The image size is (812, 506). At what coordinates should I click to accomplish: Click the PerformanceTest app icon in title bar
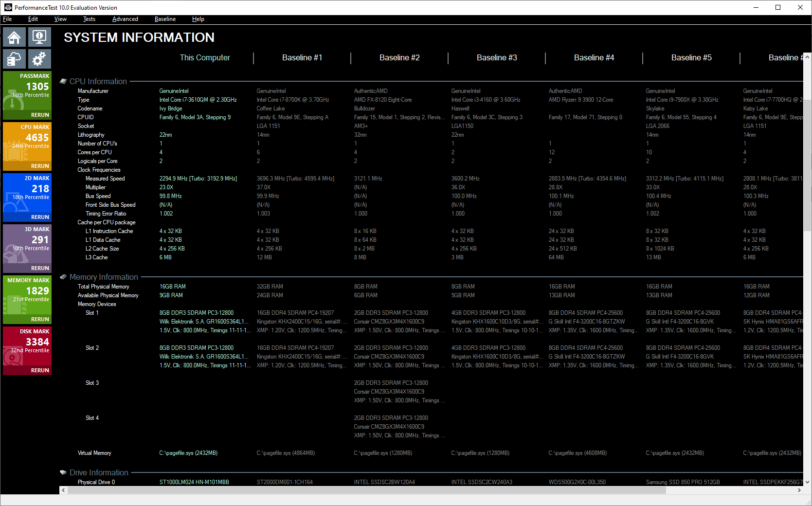tap(8, 7)
